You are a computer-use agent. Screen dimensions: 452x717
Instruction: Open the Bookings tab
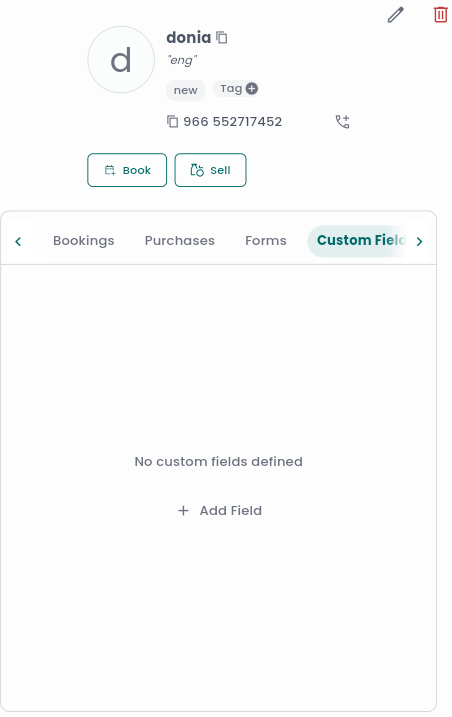coord(84,241)
